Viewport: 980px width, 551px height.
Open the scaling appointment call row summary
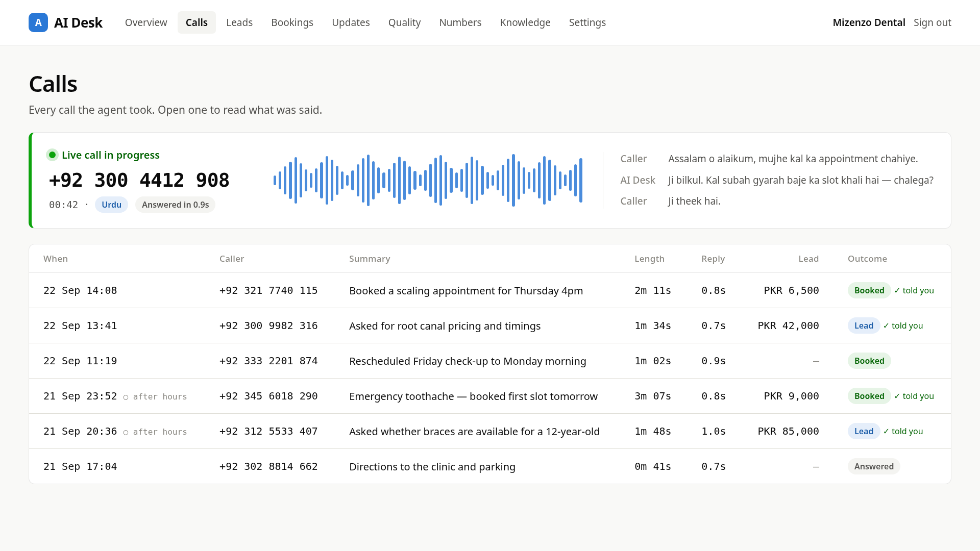tap(466, 291)
